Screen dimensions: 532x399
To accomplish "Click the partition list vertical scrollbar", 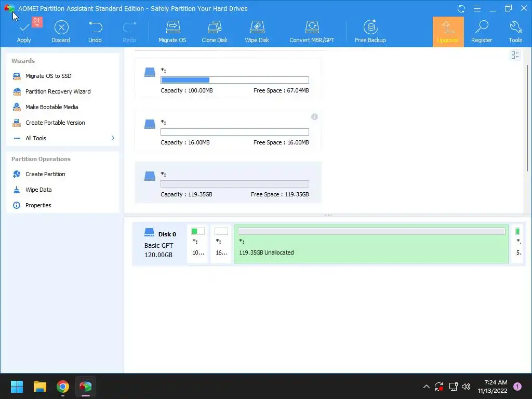I will point(527,119).
